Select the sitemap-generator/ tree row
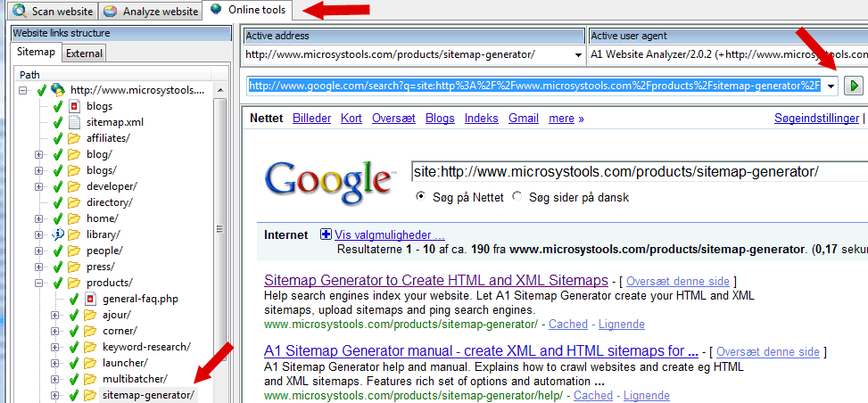Image resolution: width=868 pixels, height=403 pixels. (148, 395)
